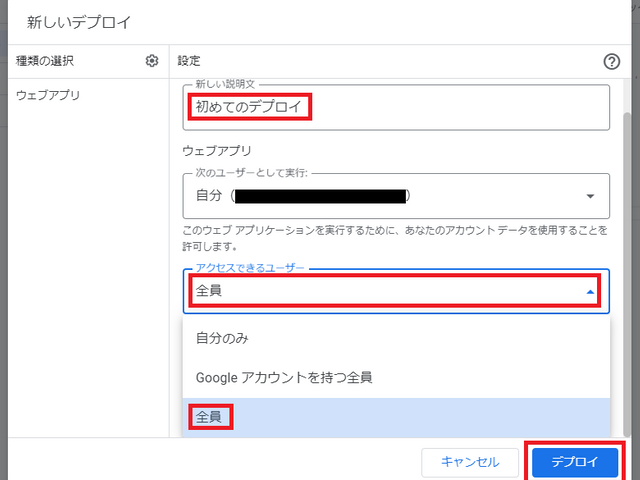
Task: Click the ウェブアプリ section heading in settings
Action: 217,151
